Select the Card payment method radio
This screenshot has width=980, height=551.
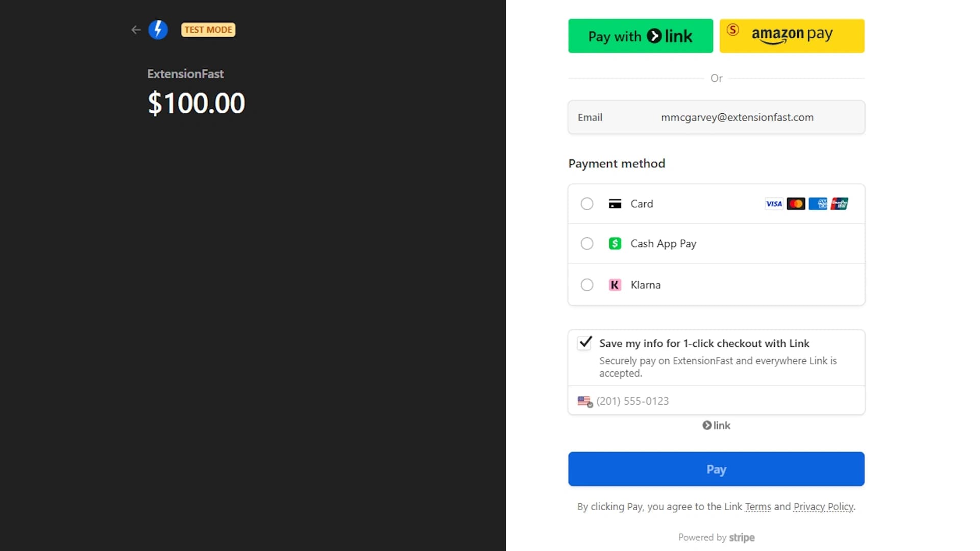tap(586, 203)
